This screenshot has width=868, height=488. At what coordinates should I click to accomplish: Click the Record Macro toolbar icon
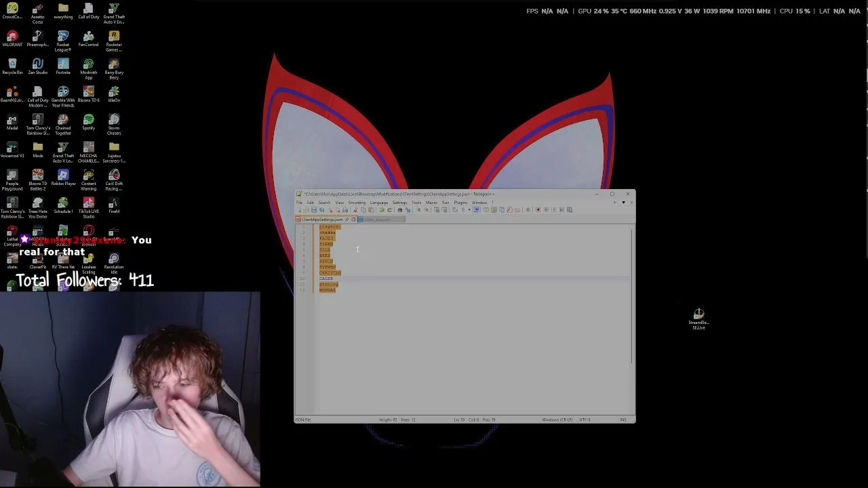coord(538,210)
